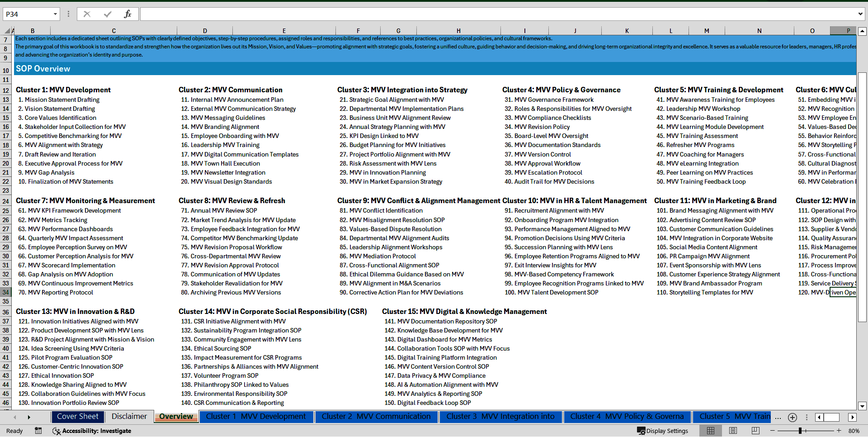Image resolution: width=868 pixels, height=437 pixels.
Task: Select the Overview sheet tab
Action: (176, 416)
